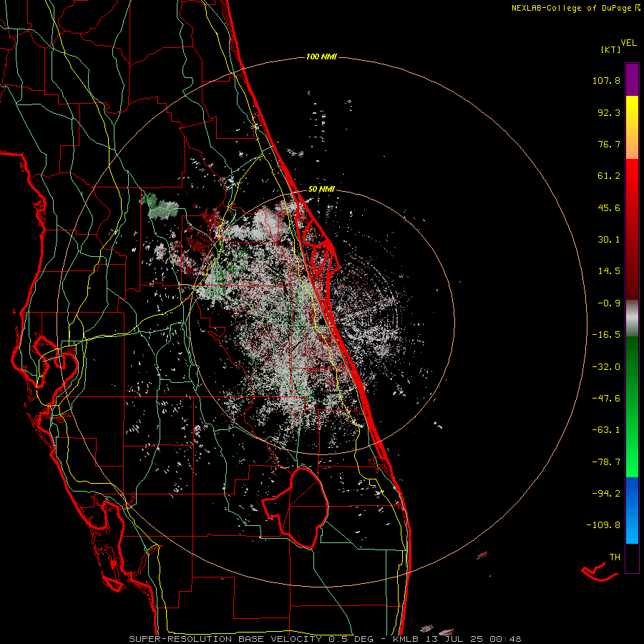
Task: Click the 61.2 velocity scale value
Action: pyautogui.click(x=609, y=176)
